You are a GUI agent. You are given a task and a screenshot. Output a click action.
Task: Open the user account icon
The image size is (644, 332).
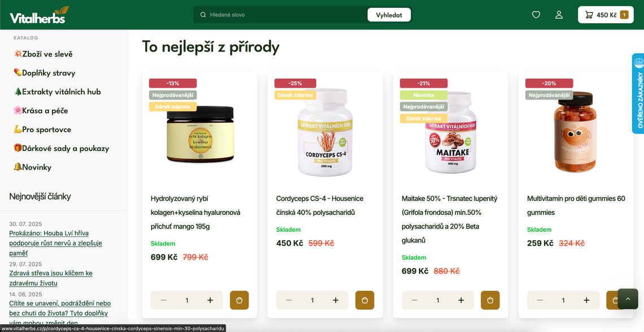[559, 15]
